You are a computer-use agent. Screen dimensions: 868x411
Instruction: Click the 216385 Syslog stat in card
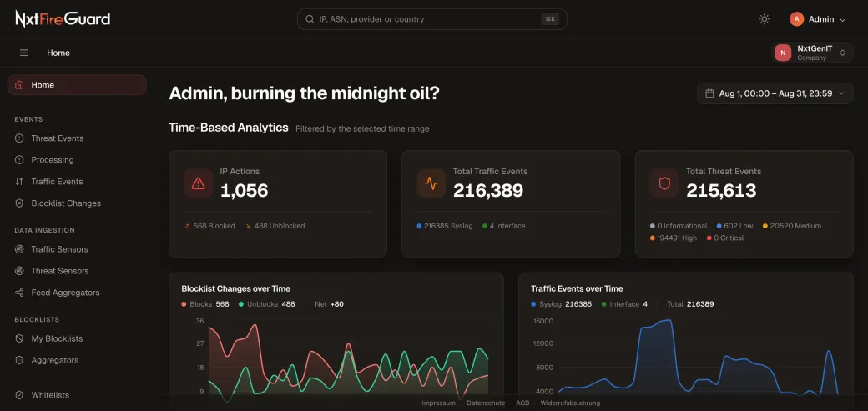coord(445,226)
